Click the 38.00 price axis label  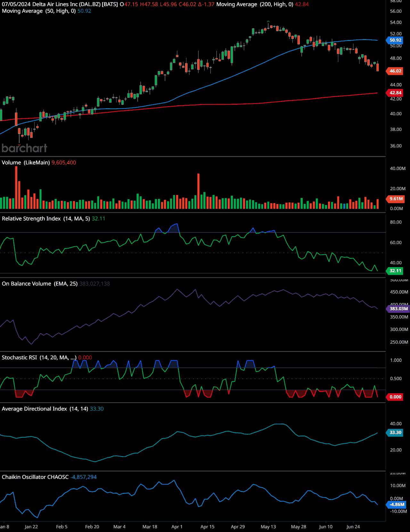pyautogui.click(x=396, y=130)
